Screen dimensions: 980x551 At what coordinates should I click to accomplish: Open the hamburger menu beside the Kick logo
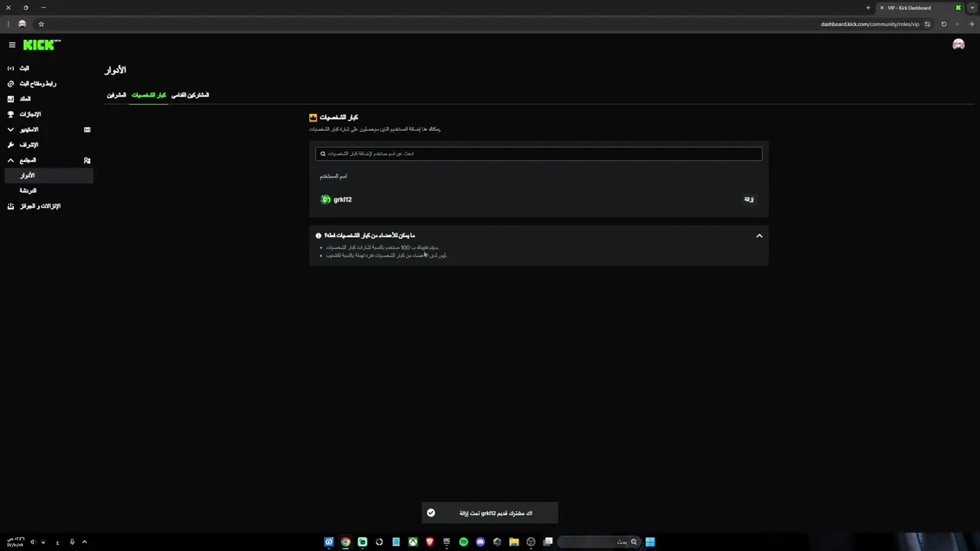click(11, 45)
